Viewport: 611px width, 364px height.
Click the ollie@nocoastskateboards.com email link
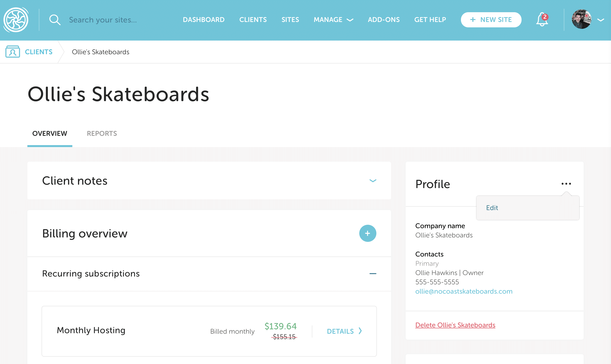tap(464, 291)
